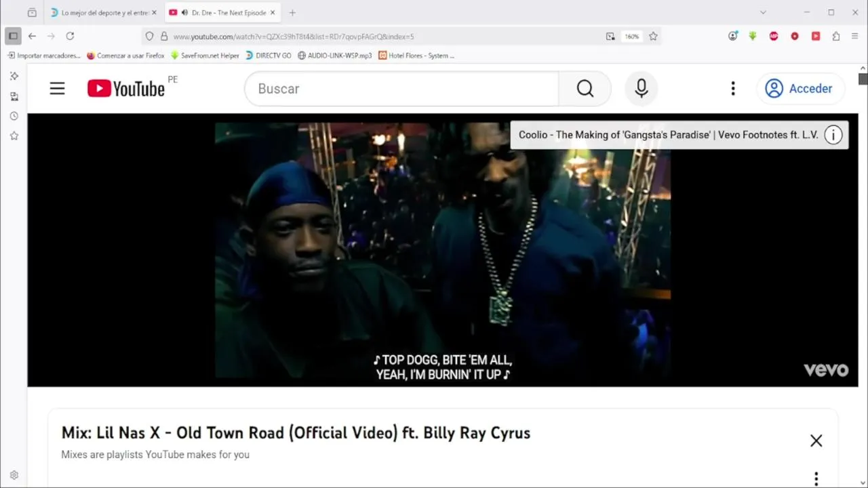Select the 'Dr. Dre - The Next Episode' tab

coord(224,12)
